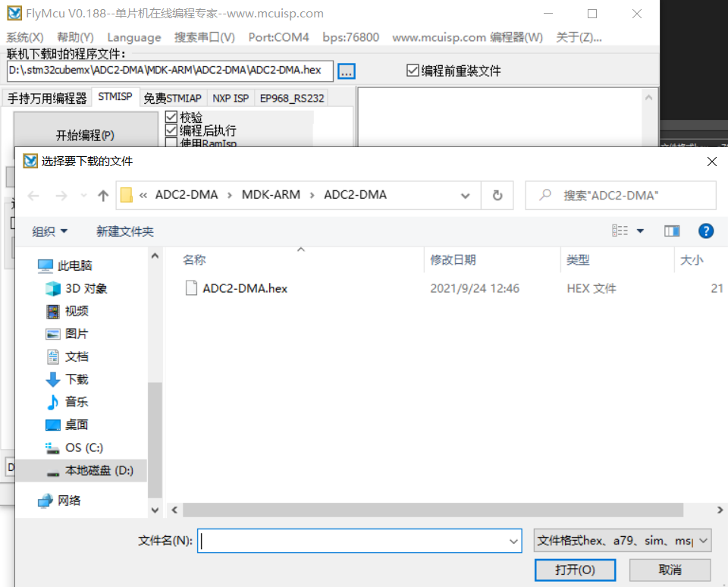This screenshot has height=587, width=728.
Task: Click inside the 文件名 input field
Action: click(x=356, y=540)
